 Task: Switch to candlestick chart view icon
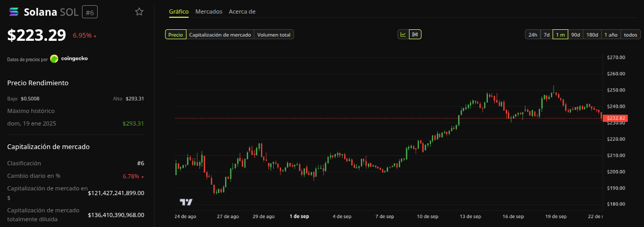pos(415,35)
